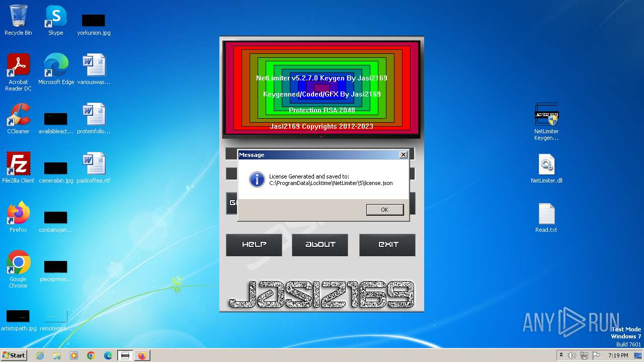Open Windows Explorer from taskbar

(57, 355)
